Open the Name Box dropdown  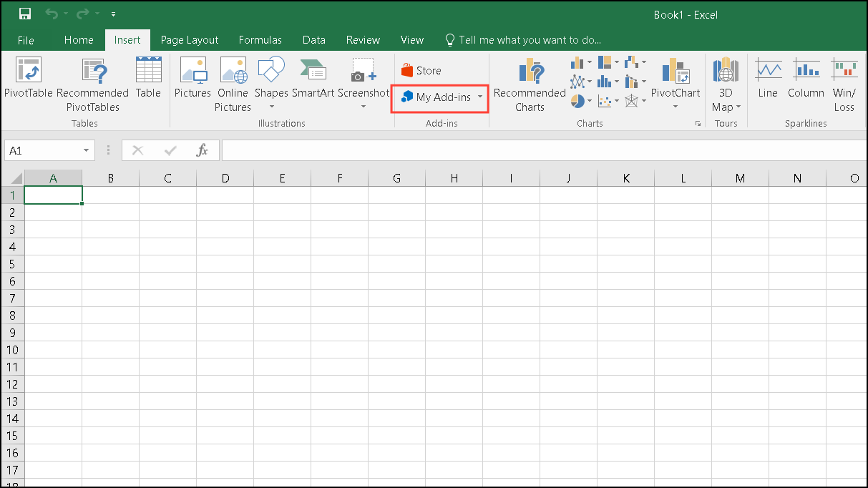pos(87,150)
